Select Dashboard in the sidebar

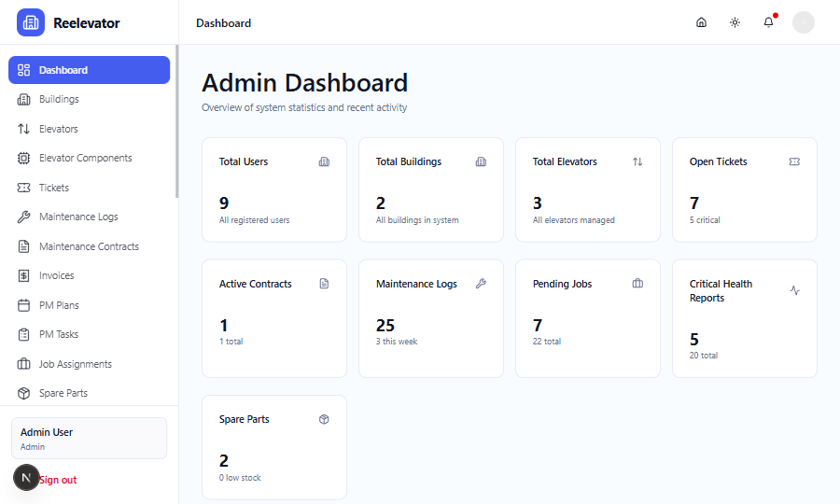tap(89, 70)
